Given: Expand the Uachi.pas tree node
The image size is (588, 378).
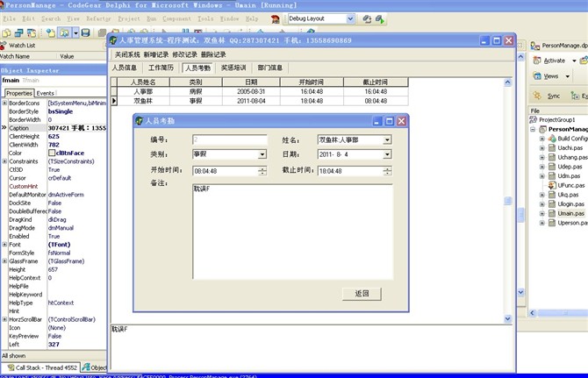Looking at the screenshot, I should point(541,148).
